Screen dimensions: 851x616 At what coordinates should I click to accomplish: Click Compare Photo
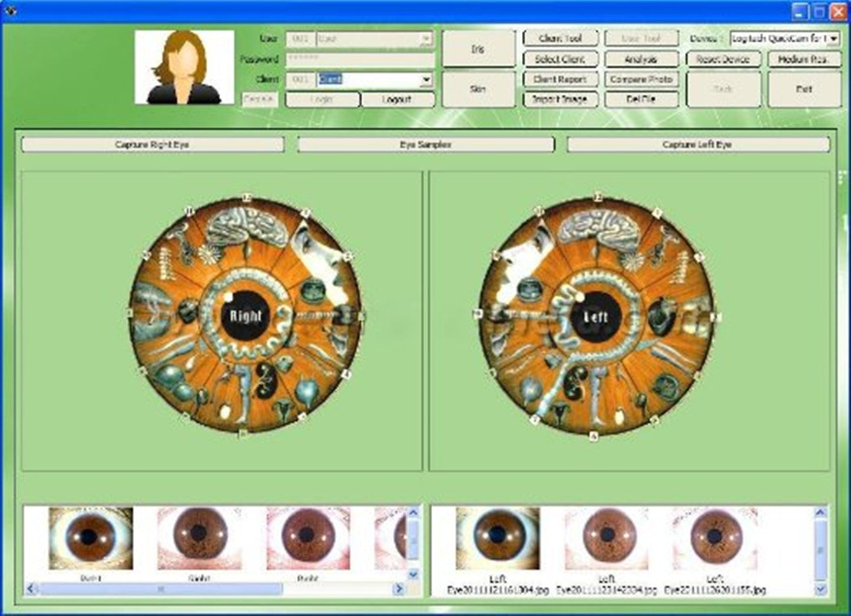coord(641,79)
